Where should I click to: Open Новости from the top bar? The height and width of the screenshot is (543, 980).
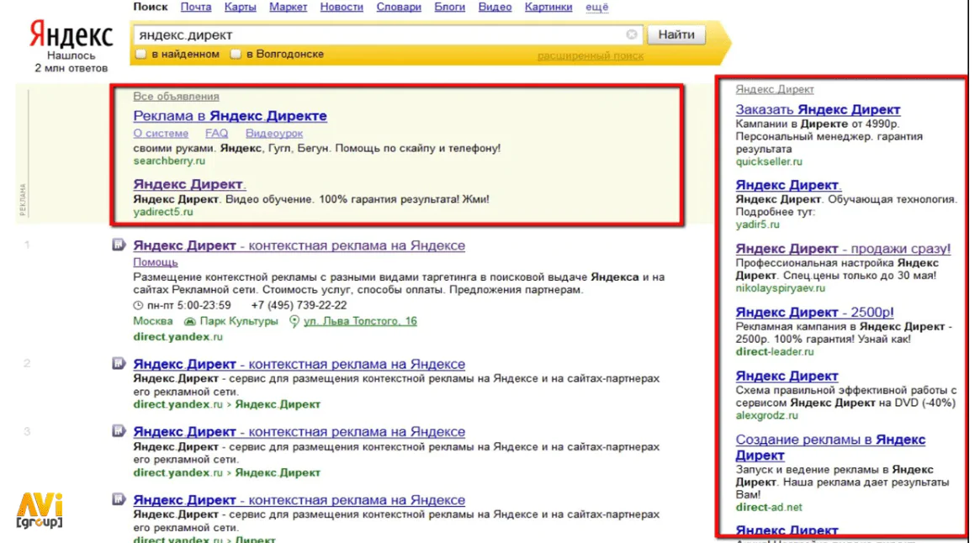(342, 7)
